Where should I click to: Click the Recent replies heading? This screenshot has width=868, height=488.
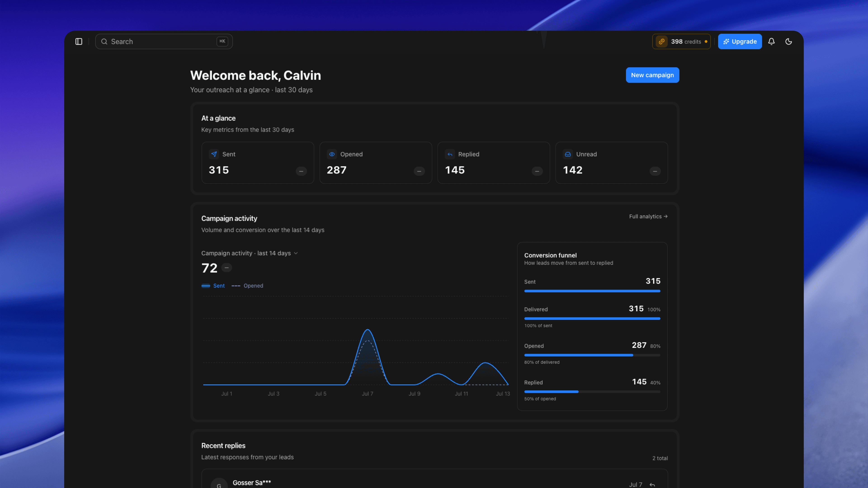223,446
